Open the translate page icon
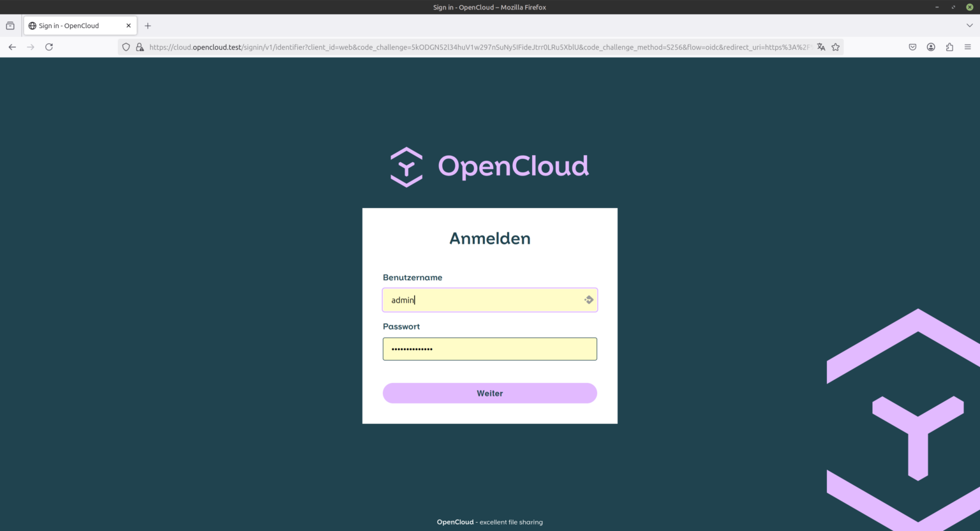Viewport: 980px width, 531px height. pos(820,47)
